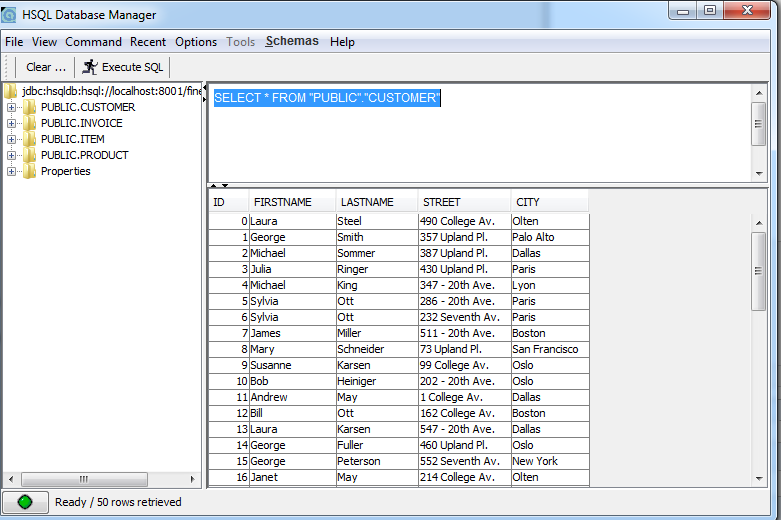Click the first name "Susanne"
The image size is (781, 520).
click(292, 365)
